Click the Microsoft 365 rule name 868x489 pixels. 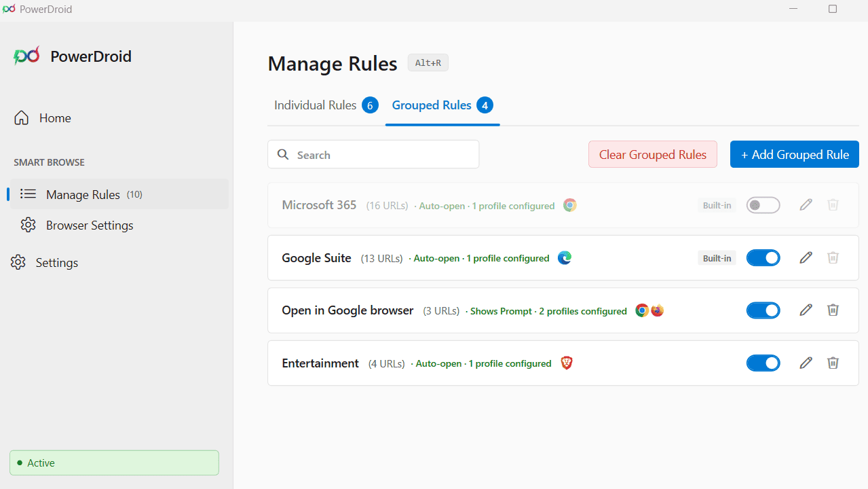coord(319,205)
